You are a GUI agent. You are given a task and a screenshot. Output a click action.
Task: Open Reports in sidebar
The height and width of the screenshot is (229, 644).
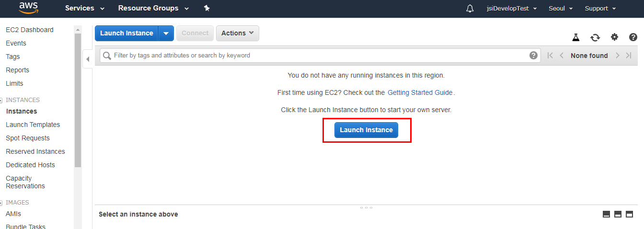(17, 70)
